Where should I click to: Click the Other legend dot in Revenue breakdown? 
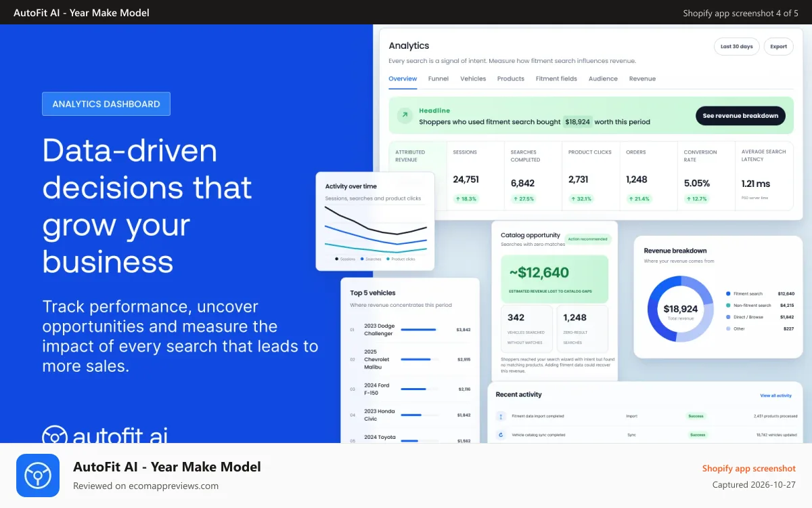click(x=728, y=329)
